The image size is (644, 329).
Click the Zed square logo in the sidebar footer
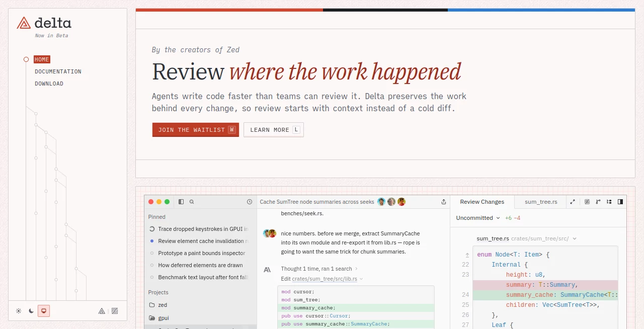115,311
